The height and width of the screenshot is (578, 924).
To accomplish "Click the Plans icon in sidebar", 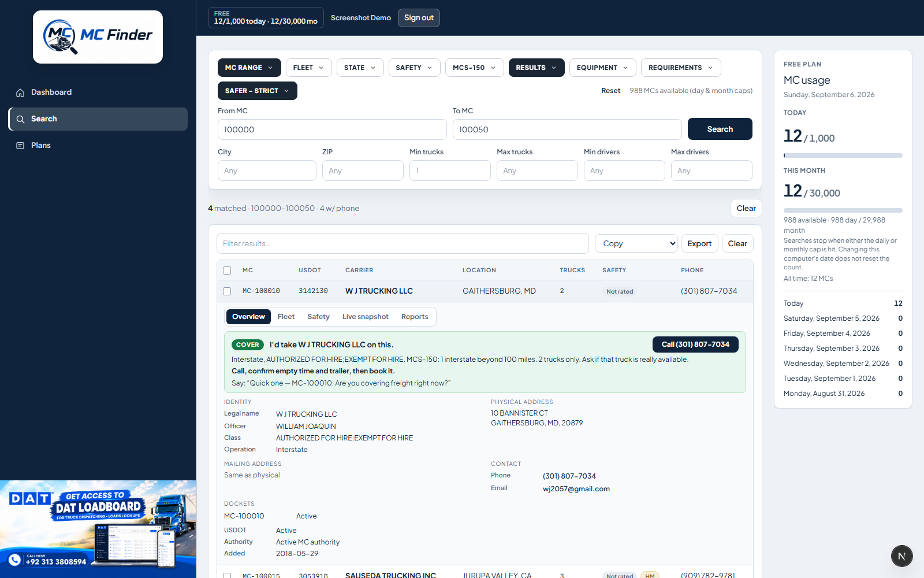I will [x=20, y=146].
